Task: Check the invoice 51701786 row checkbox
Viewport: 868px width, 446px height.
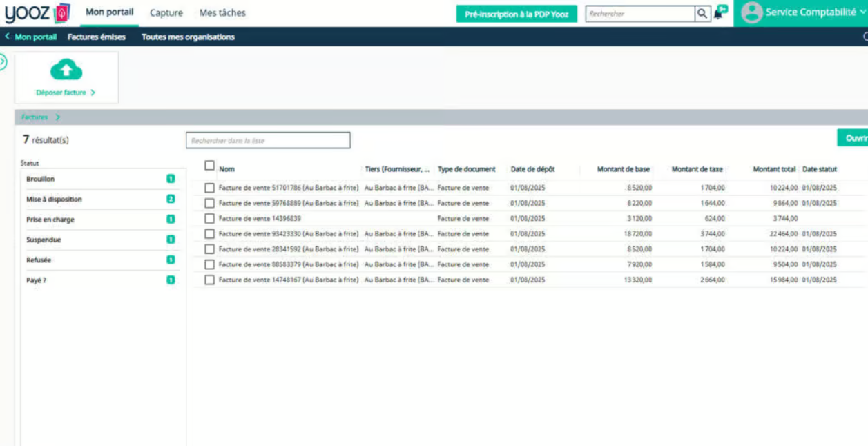Action: (209, 188)
